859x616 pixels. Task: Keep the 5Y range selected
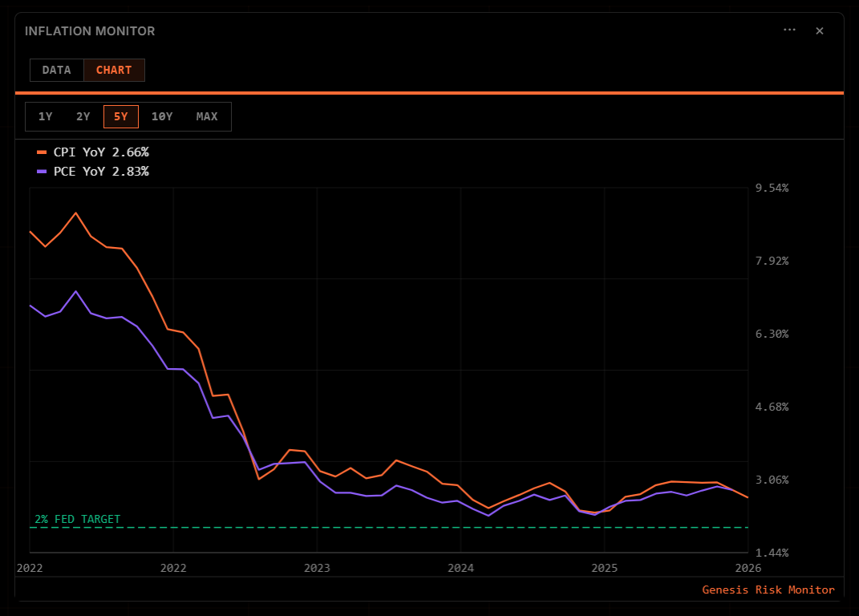(x=120, y=116)
